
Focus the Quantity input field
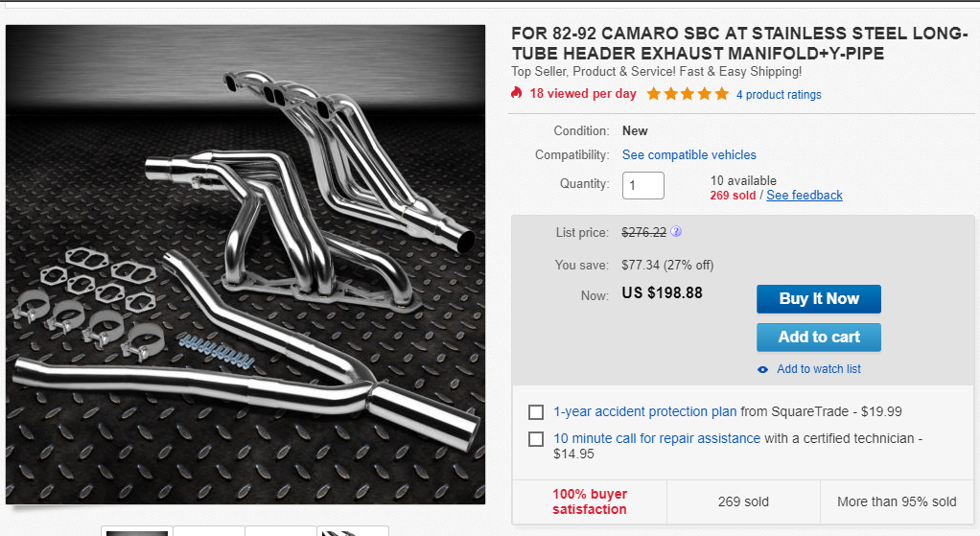(642, 184)
